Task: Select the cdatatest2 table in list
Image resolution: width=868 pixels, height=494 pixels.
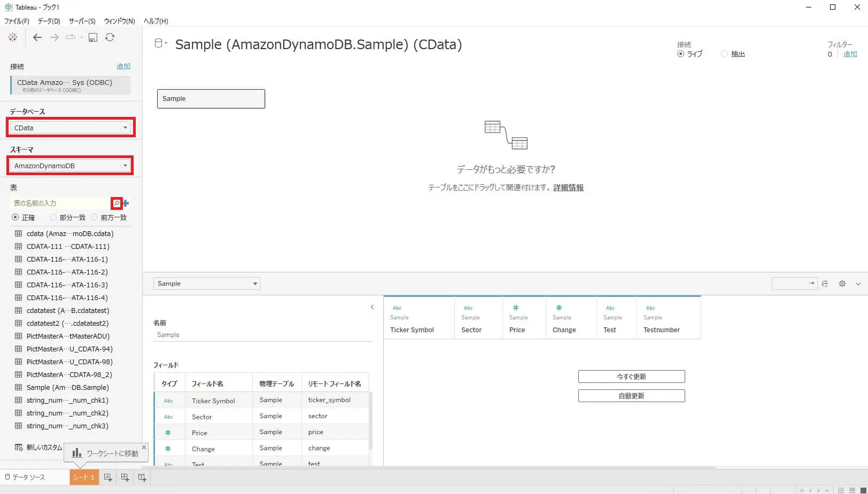Action: click(x=68, y=323)
